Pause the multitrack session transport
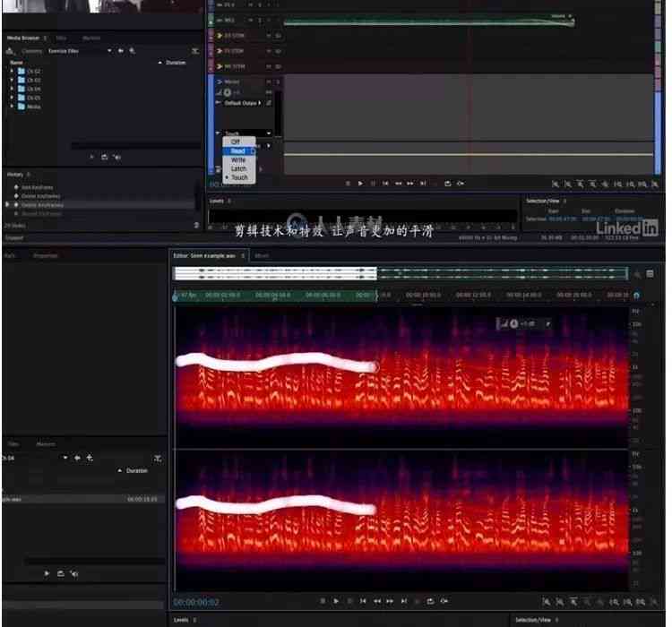This screenshot has height=627, width=672. click(x=373, y=184)
